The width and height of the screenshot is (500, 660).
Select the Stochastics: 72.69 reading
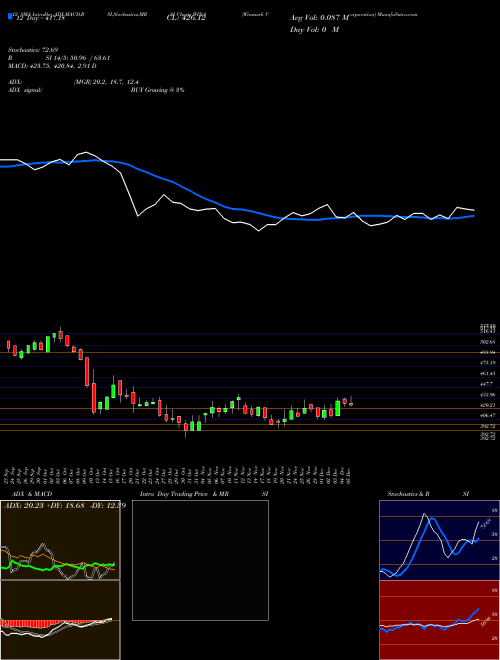pos(33,50)
